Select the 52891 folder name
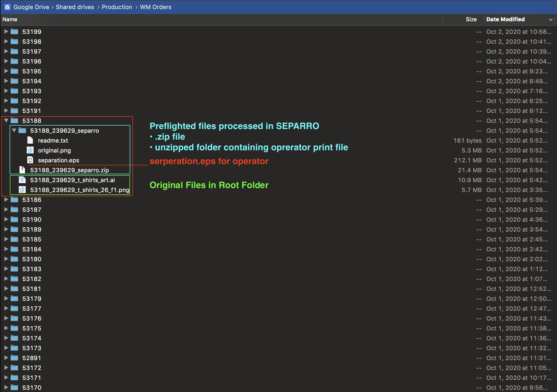The image size is (557, 392). [32, 358]
